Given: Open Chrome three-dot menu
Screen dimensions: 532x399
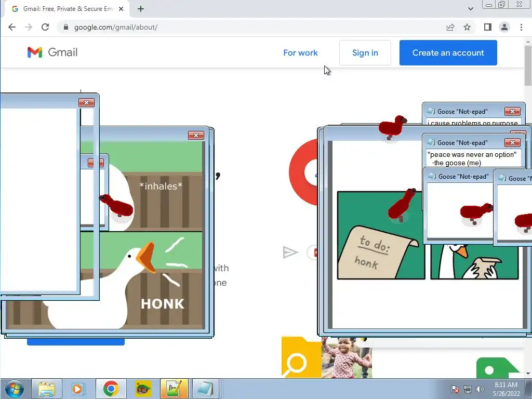Looking at the screenshot, I should click(x=521, y=27).
